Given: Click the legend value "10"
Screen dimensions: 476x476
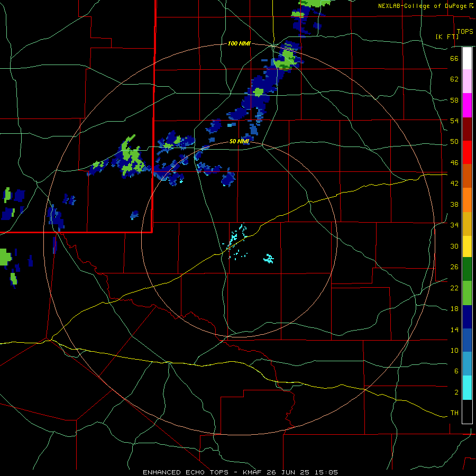Looking at the screenshot, I should [454, 350].
